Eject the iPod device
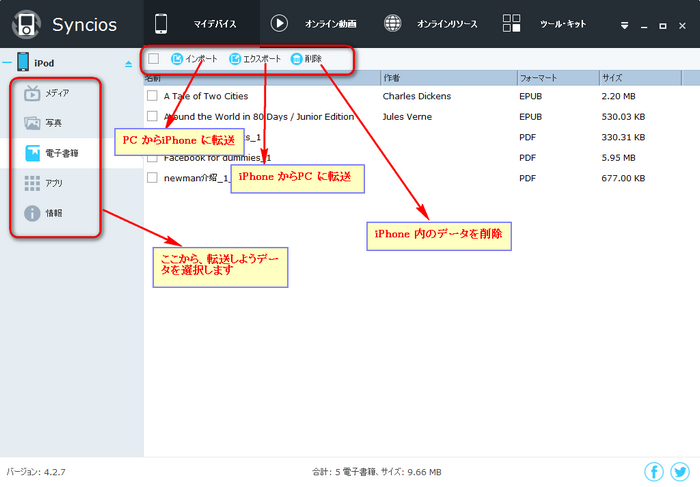This screenshot has width=700, height=487. [129, 64]
